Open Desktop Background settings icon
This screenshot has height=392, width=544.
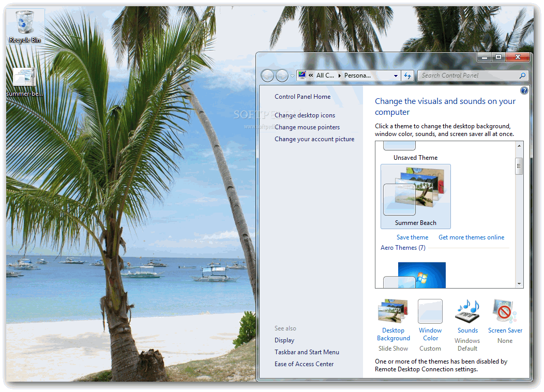click(392, 311)
